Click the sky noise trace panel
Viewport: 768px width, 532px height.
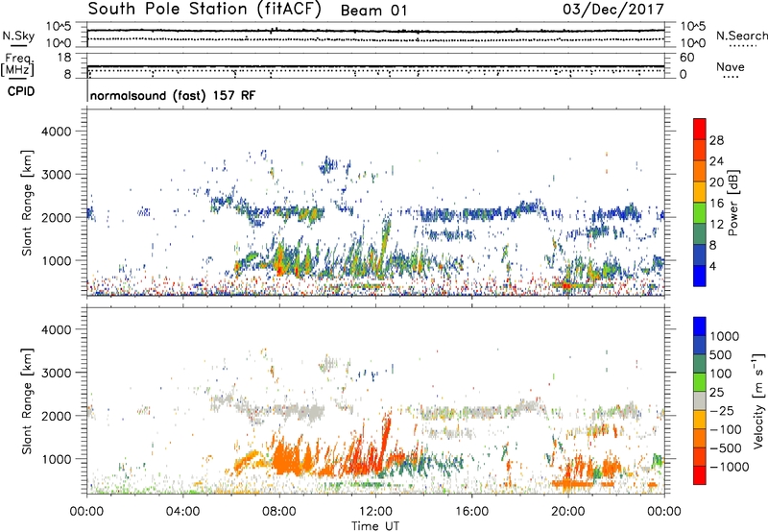375,35
